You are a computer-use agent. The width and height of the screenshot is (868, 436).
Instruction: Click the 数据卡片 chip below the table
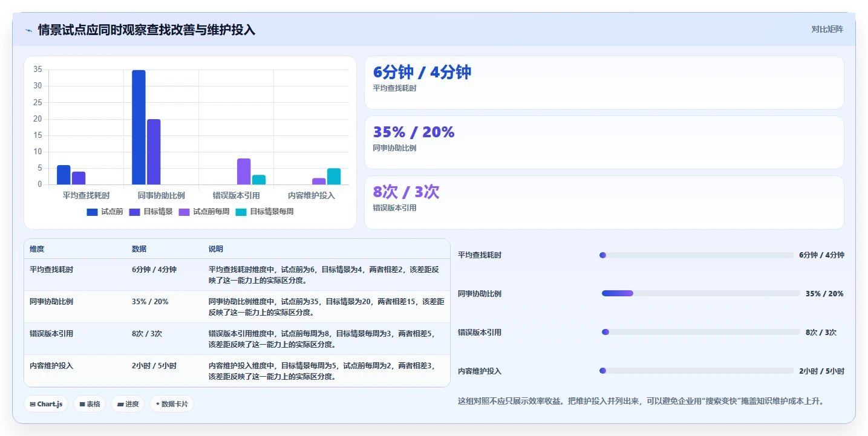pyautogui.click(x=172, y=404)
